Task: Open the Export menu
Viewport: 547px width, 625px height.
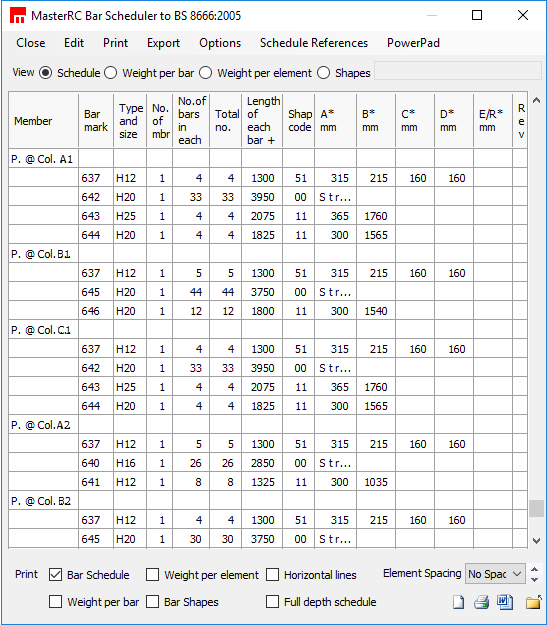Action: [x=163, y=43]
